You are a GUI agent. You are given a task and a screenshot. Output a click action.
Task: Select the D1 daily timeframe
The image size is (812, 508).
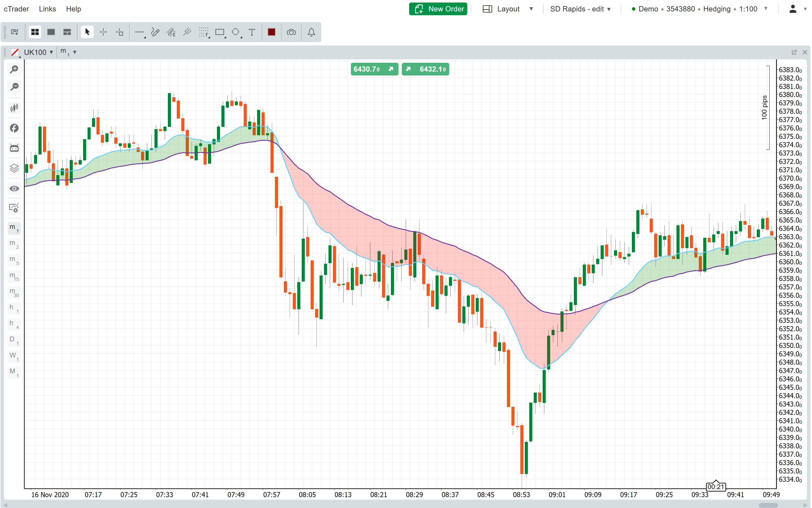pyautogui.click(x=14, y=341)
